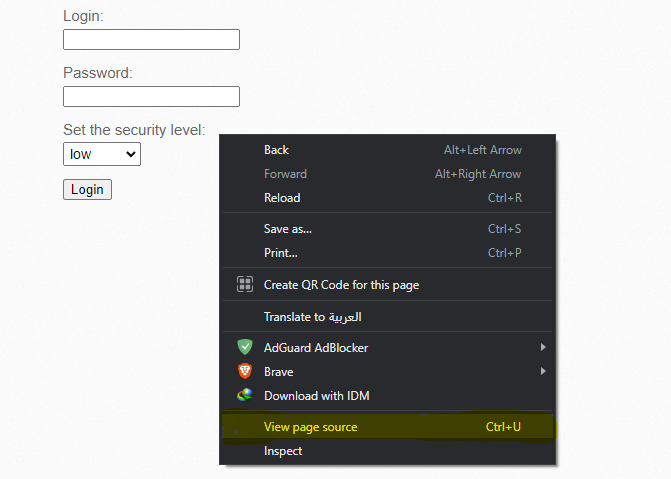
Task: Choose Reload from the context menu
Action: 387,198
